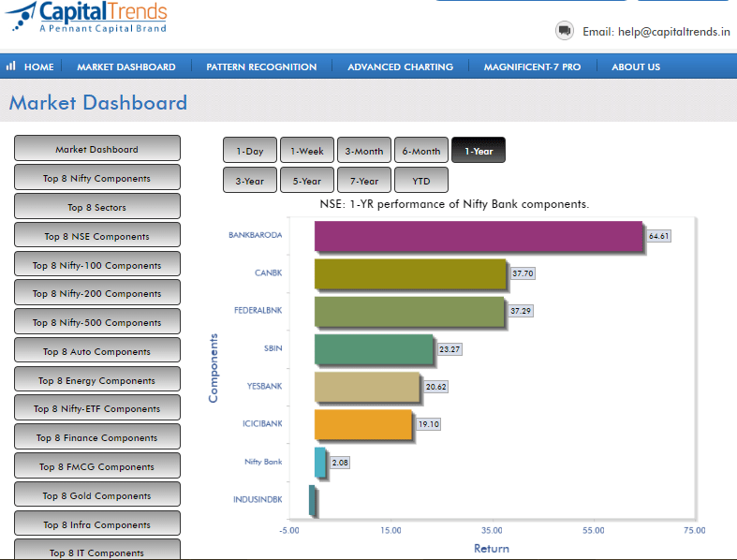737x560 pixels.
Task: Click the CapitalTrends logo
Action: [x=86, y=17]
